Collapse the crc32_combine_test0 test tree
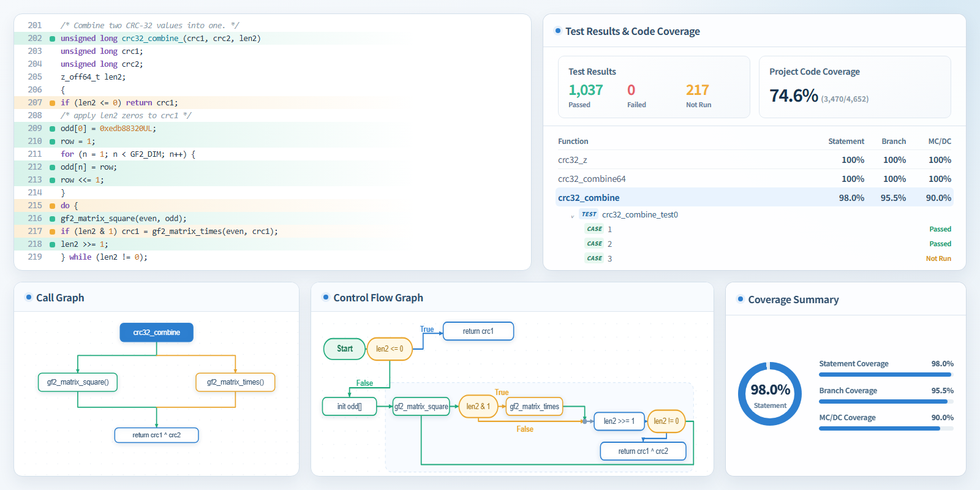The width and height of the screenshot is (980, 490). (x=573, y=215)
